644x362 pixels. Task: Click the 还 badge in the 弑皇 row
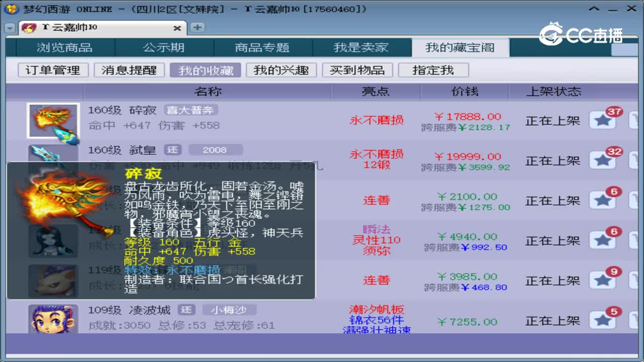pyautogui.click(x=173, y=150)
